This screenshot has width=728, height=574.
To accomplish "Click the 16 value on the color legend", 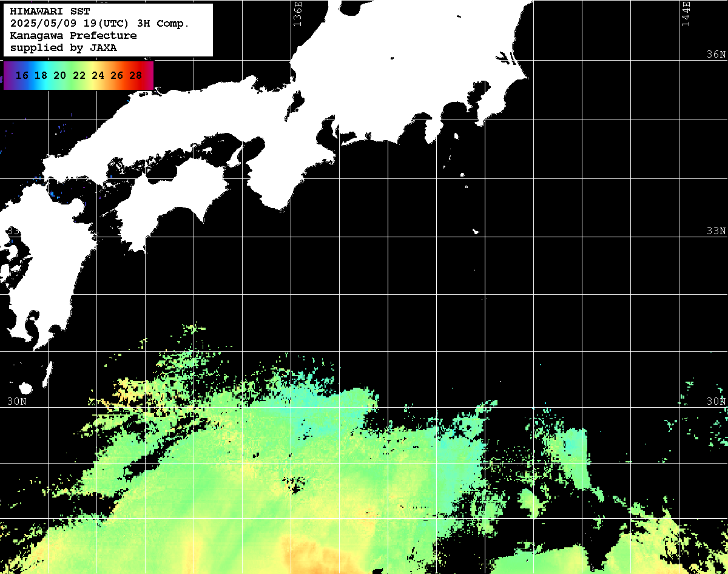I will coord(22,76).
